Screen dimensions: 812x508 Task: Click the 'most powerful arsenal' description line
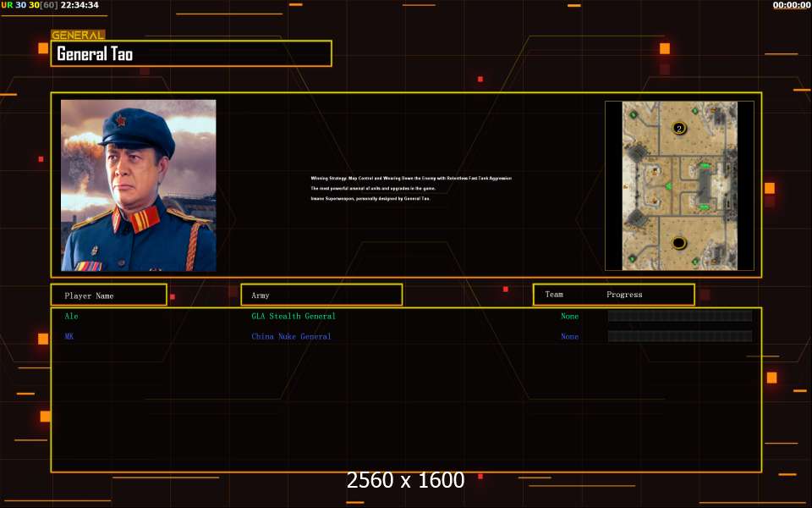(x=373, y=188)
